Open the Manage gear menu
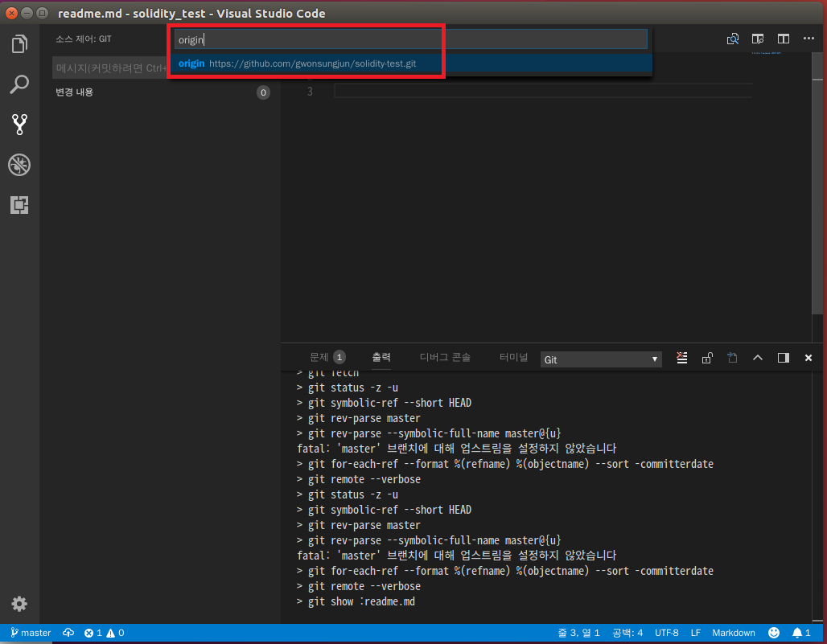Image resolution: width=827 pixels, height=644 pixels. [x=19, y=604]
